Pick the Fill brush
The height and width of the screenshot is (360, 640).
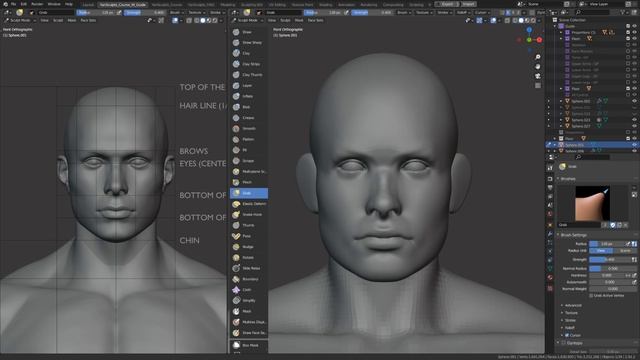[249, 150]
